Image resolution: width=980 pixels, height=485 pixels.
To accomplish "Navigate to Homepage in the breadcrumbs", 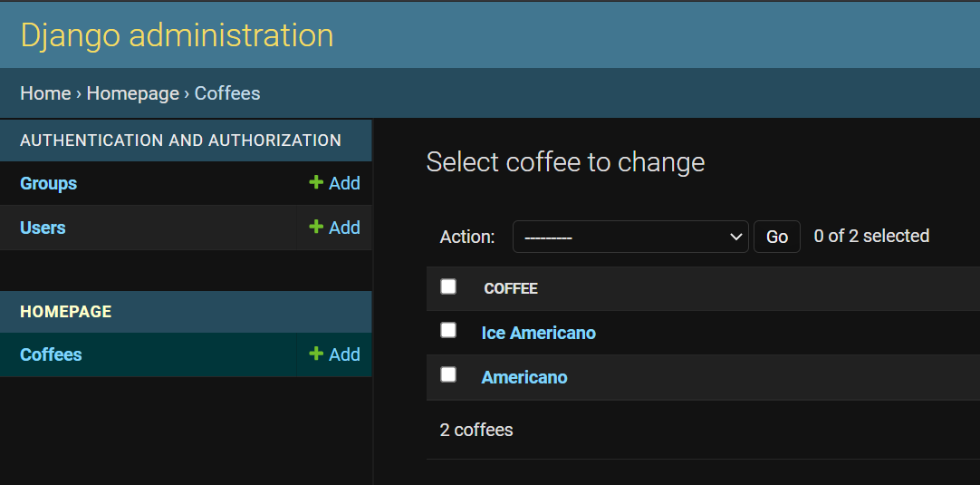I will (133, 93).
